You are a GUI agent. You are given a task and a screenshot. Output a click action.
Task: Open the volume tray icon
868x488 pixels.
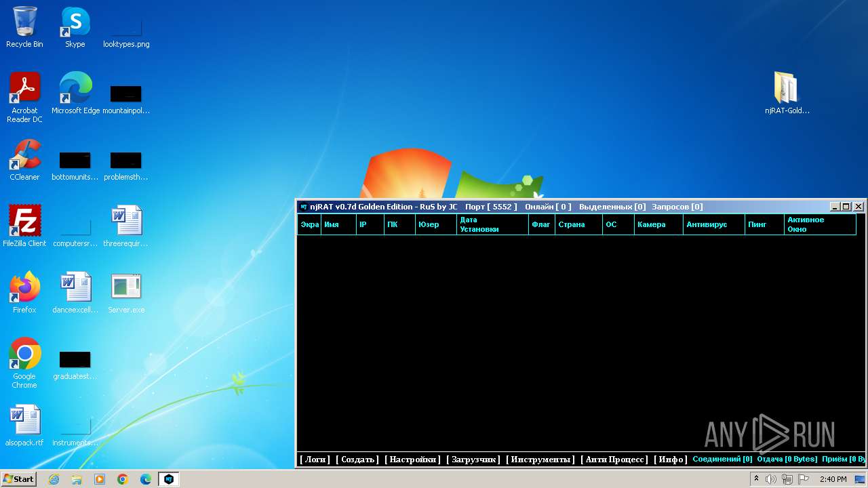point(771,479)
